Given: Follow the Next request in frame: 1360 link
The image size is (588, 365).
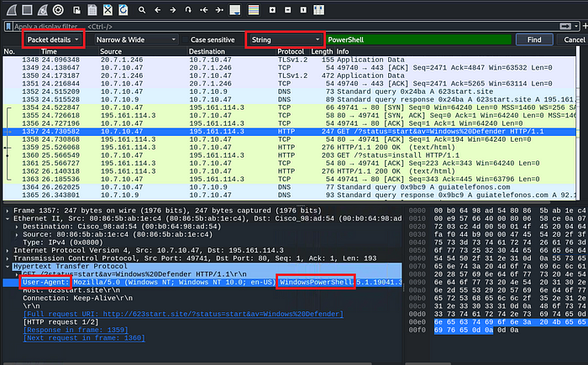Looking at the screenshot, I should click(x=84, y=338).
